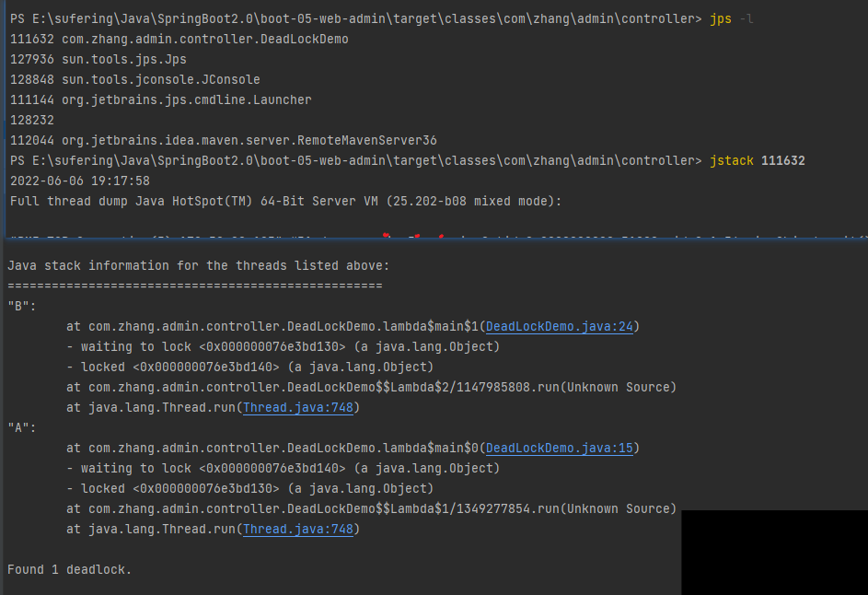Click the thread "A" label
868x595 pixels.
point(18,427)
